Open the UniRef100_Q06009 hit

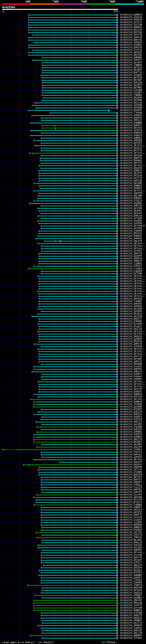tap(131, 17)
